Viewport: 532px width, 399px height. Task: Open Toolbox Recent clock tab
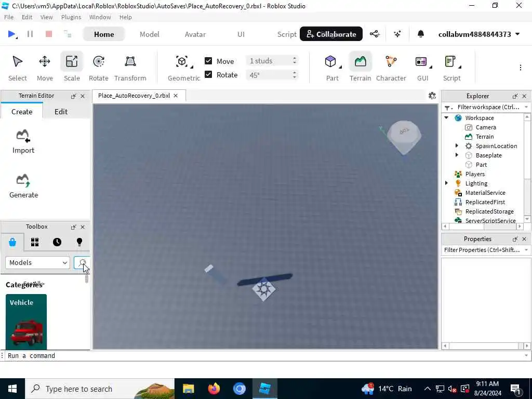coord(57,242)
